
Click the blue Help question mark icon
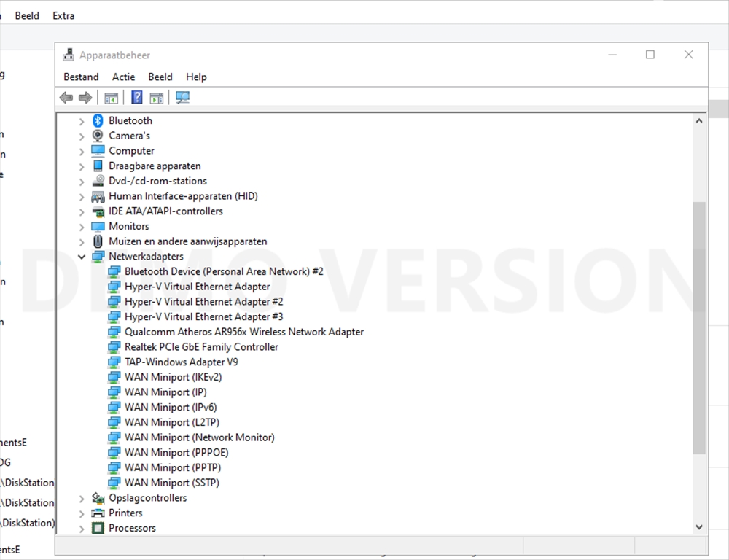click(x=136, y=98)
